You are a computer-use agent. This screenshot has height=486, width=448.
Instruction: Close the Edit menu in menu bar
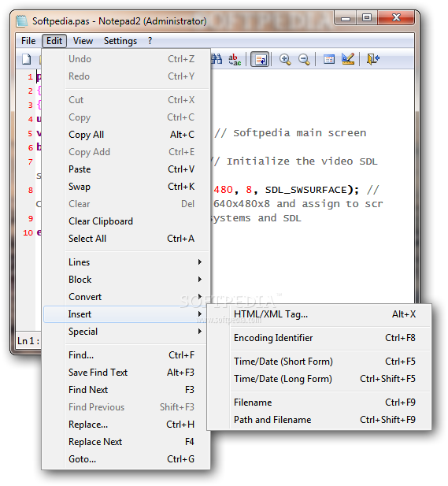54,41
